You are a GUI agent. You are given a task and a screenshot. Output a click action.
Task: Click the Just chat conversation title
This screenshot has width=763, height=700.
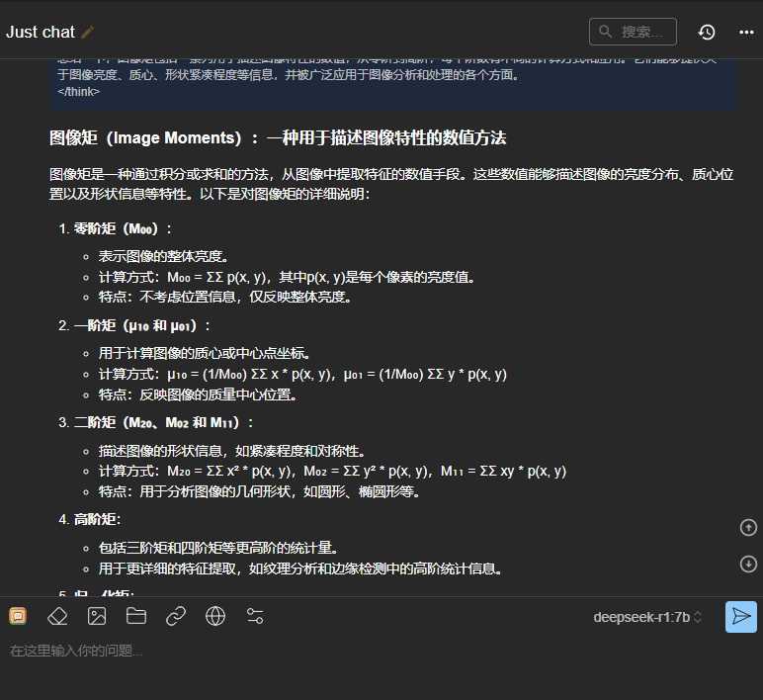pos(41,32)
